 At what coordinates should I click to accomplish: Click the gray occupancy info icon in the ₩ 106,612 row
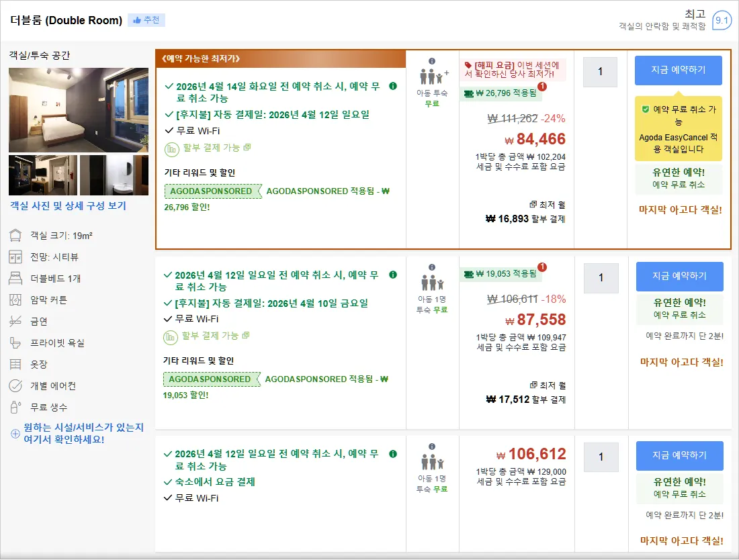[432, 447]
